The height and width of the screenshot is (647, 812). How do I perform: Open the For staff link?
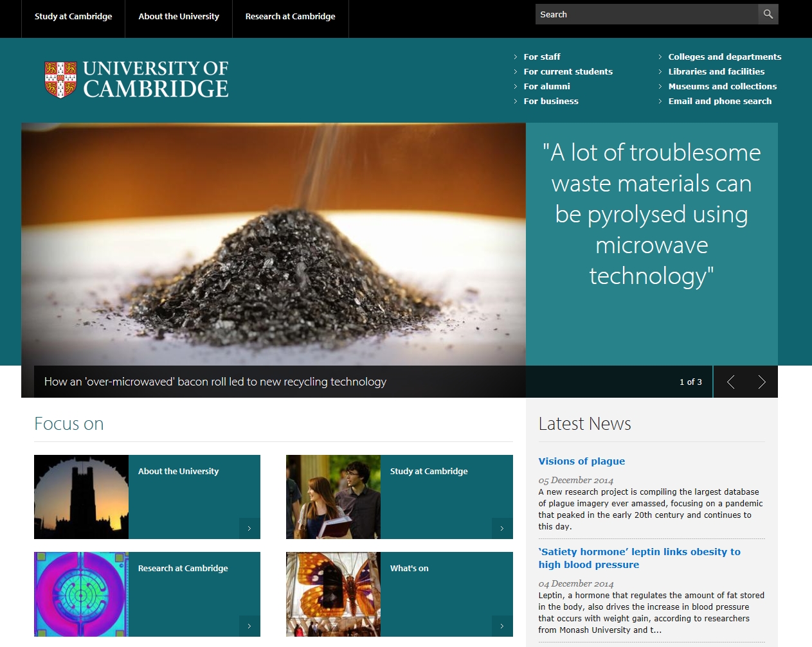click(541, 57)
